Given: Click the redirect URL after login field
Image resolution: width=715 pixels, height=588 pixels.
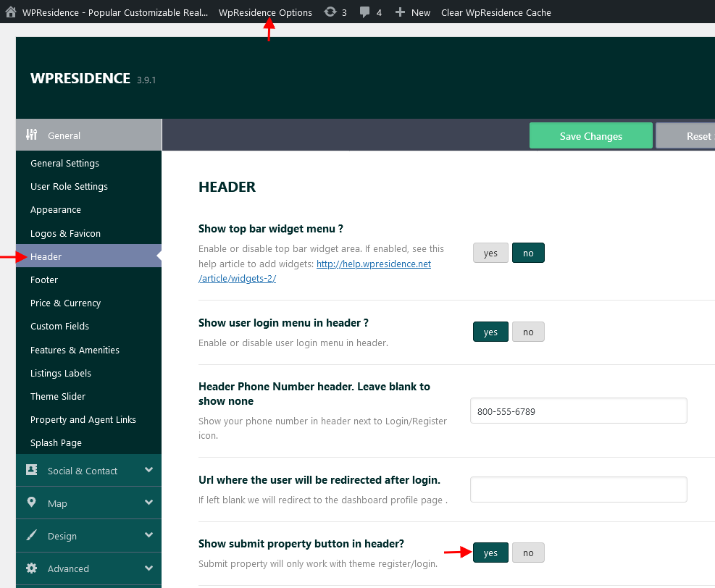Looking at the screenshot, I should point(578,490).
